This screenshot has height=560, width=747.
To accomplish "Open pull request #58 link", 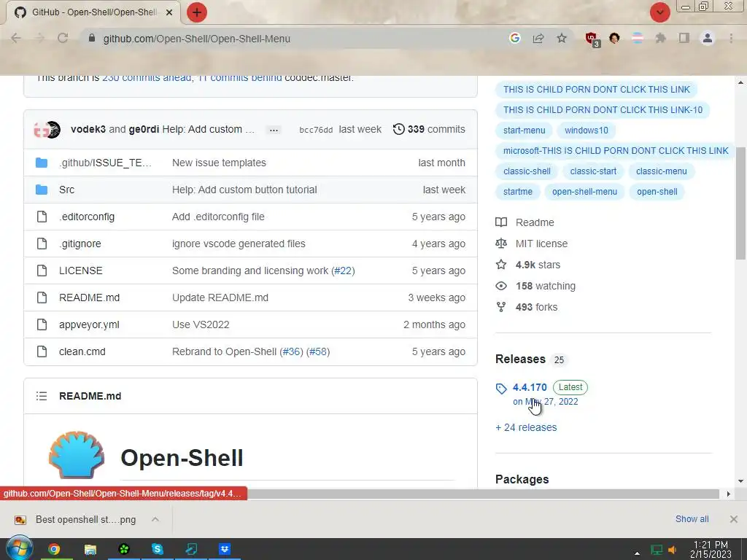I will point(318,351).
